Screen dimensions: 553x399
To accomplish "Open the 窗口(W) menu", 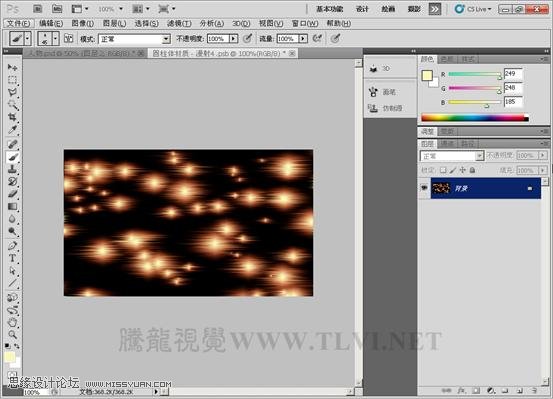I will [305, 24].
